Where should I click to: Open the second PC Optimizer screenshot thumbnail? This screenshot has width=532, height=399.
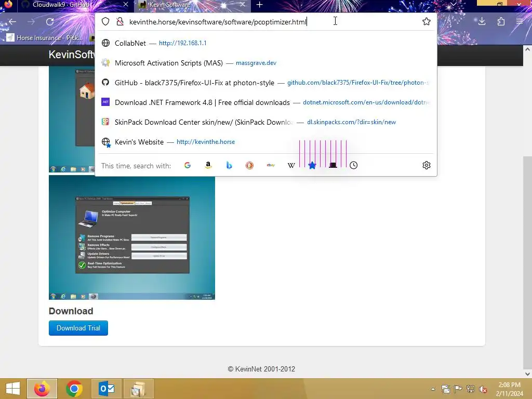(132, 237)
